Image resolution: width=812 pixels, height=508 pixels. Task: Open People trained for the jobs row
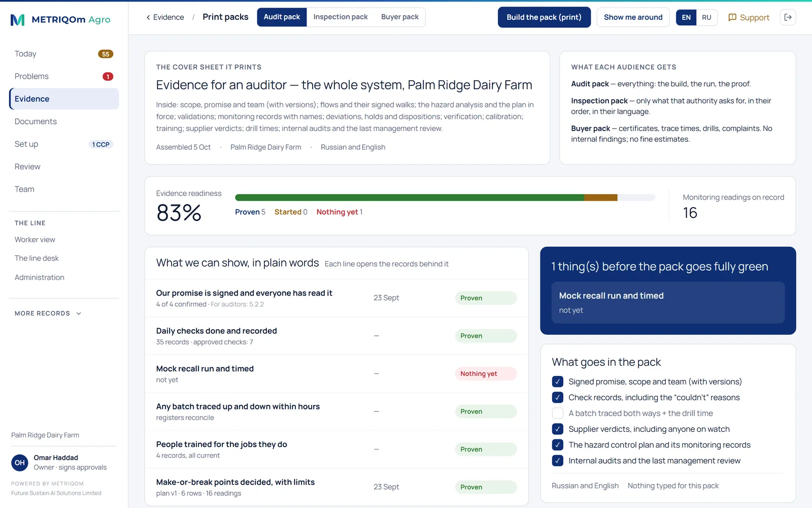click(x=336, y=450)
